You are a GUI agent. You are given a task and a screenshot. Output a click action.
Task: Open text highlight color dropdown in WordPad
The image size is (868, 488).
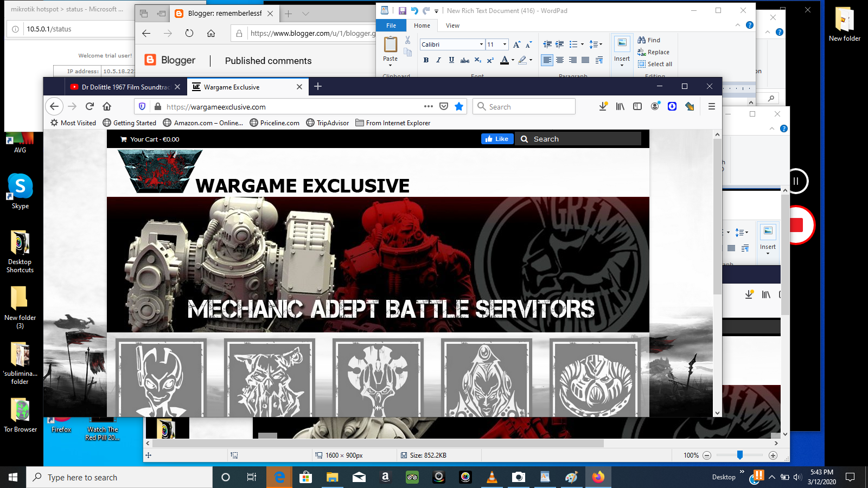(531, 60)
